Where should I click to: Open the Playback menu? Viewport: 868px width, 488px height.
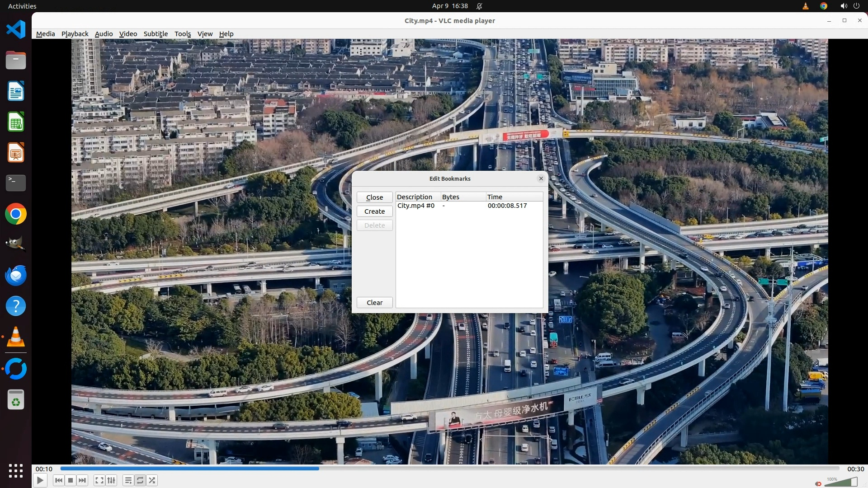coord(75,34)
